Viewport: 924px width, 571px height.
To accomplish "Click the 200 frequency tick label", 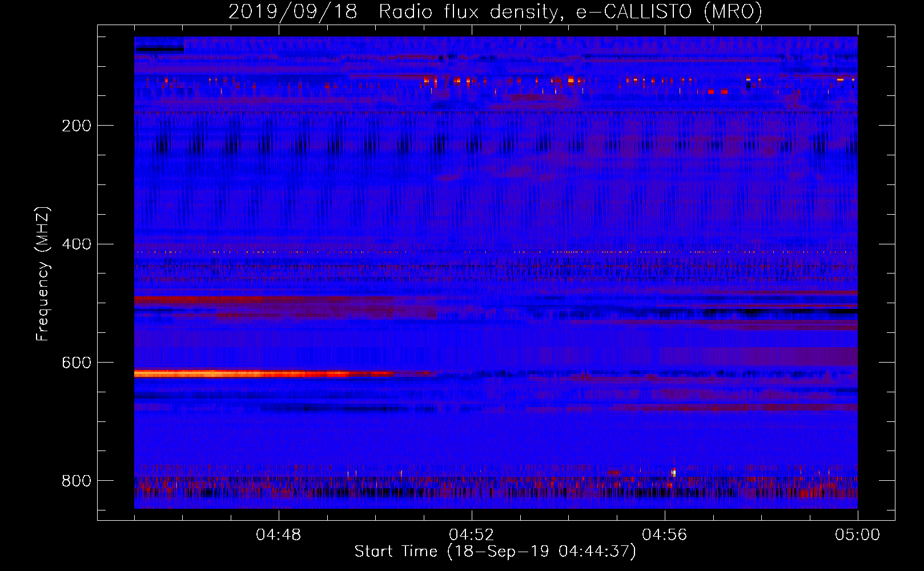I will (77, 126).
